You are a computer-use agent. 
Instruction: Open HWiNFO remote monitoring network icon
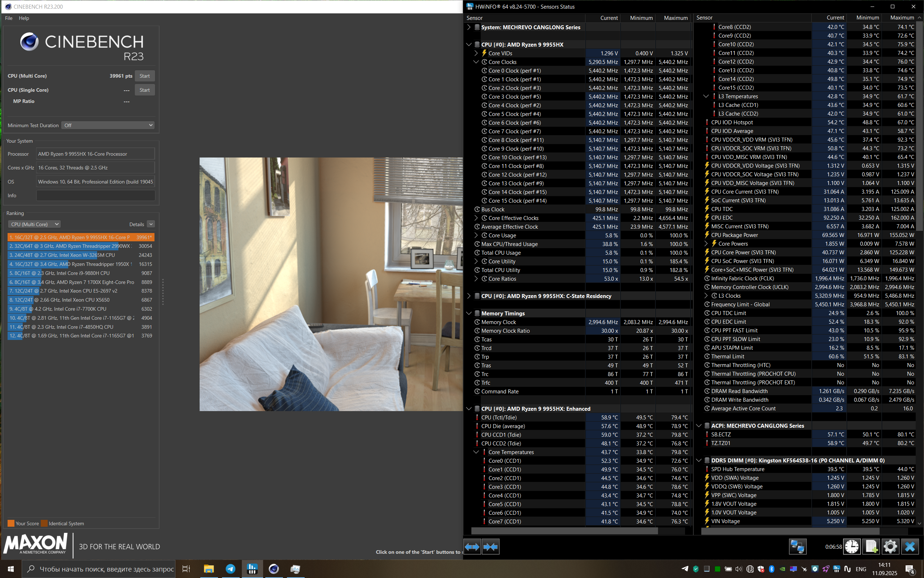798,547
